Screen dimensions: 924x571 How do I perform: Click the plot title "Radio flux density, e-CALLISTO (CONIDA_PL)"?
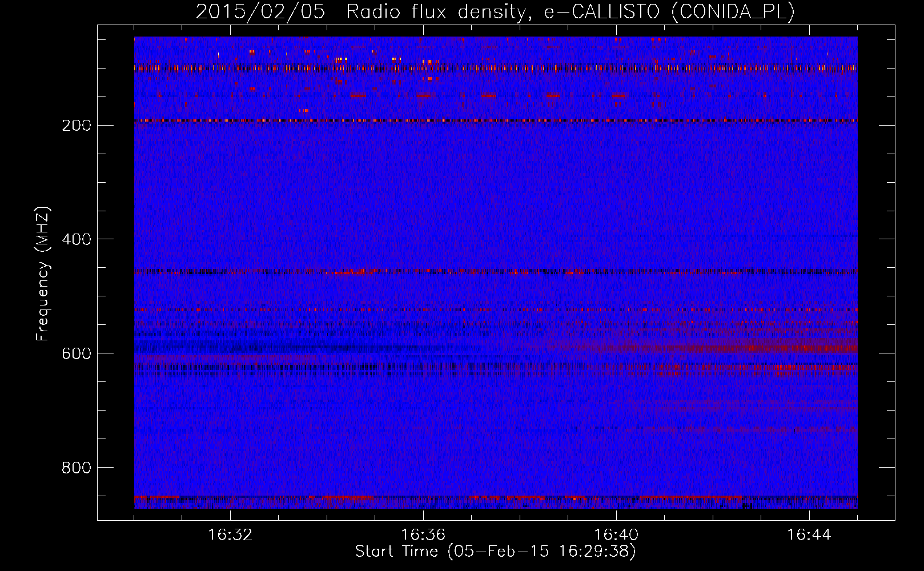click(x=570, y=12)
